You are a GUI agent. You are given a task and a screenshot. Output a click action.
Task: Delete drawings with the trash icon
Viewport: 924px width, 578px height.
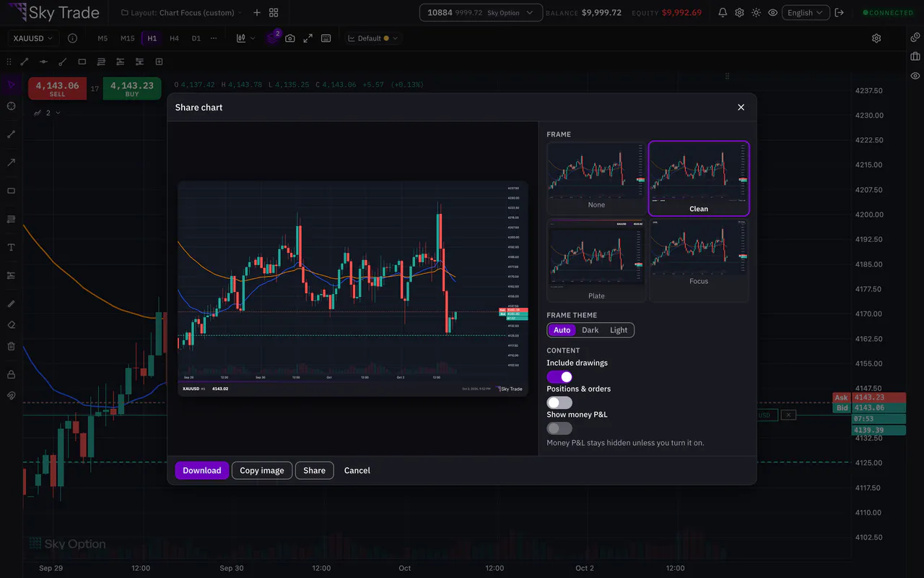[x=12, y=346]
